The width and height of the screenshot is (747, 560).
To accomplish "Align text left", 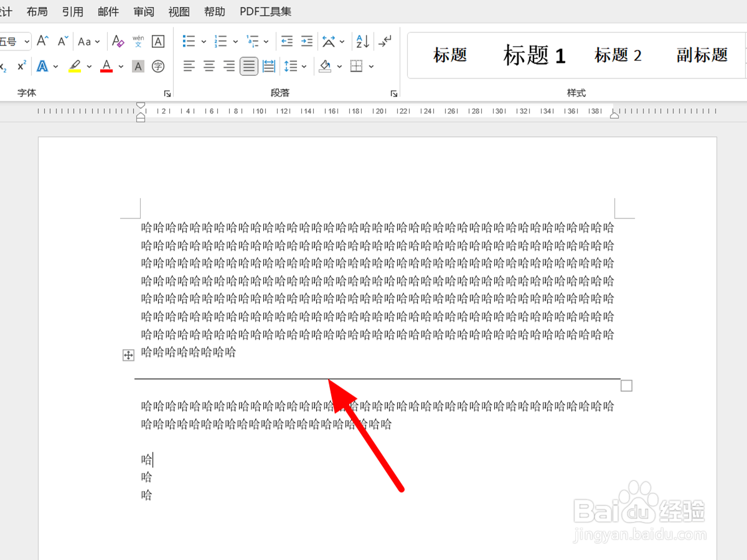I will coord(189,66).
